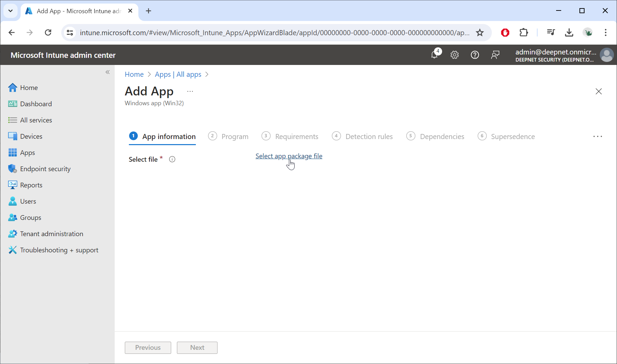Screen dimensions: 617x364
Task: Switch to the Detection rules tab
Action: click(x=369, y=137)
